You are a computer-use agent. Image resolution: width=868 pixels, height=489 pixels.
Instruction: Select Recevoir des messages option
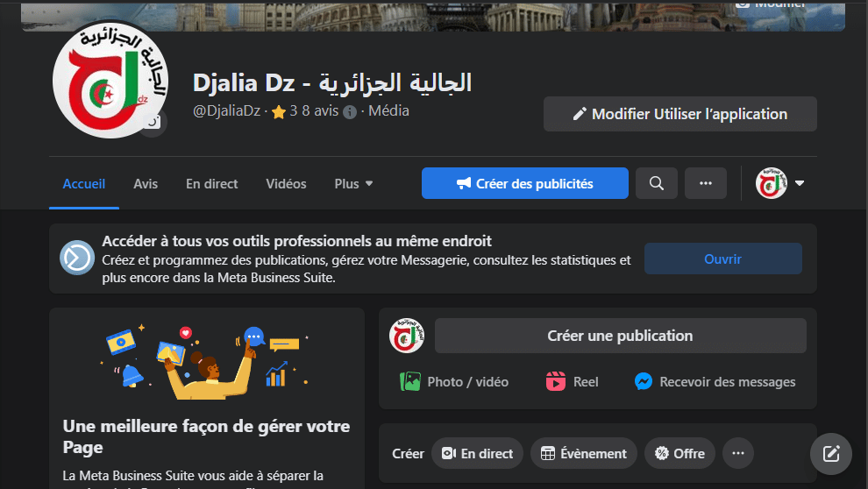point(715,382)
